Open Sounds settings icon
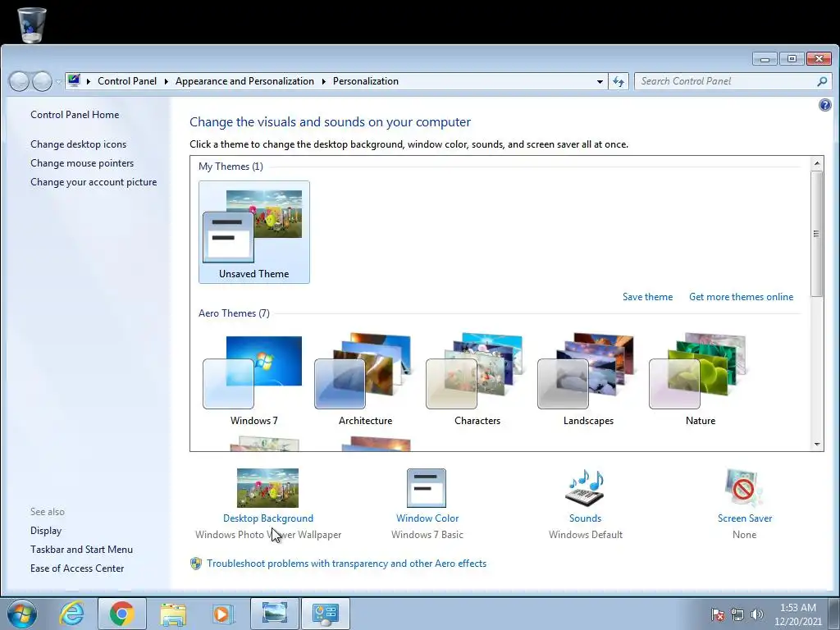The width and height of the screenshot is (840, 630). [x=584, y=487]
